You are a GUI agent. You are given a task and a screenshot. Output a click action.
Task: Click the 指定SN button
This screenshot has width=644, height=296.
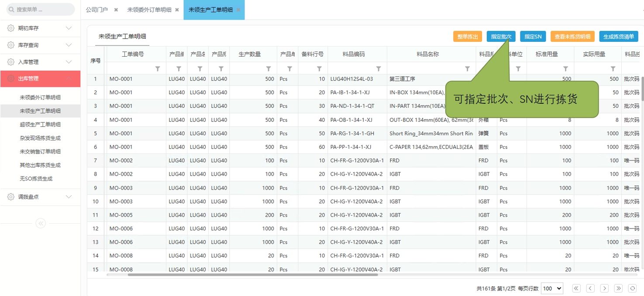click(533, 37)
